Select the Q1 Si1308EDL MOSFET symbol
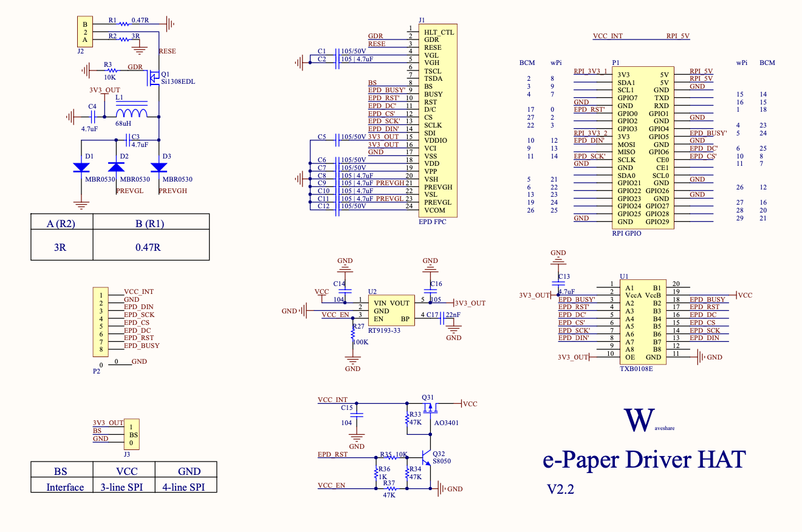Screen dimensions: 802x532 tap(153, 77)
